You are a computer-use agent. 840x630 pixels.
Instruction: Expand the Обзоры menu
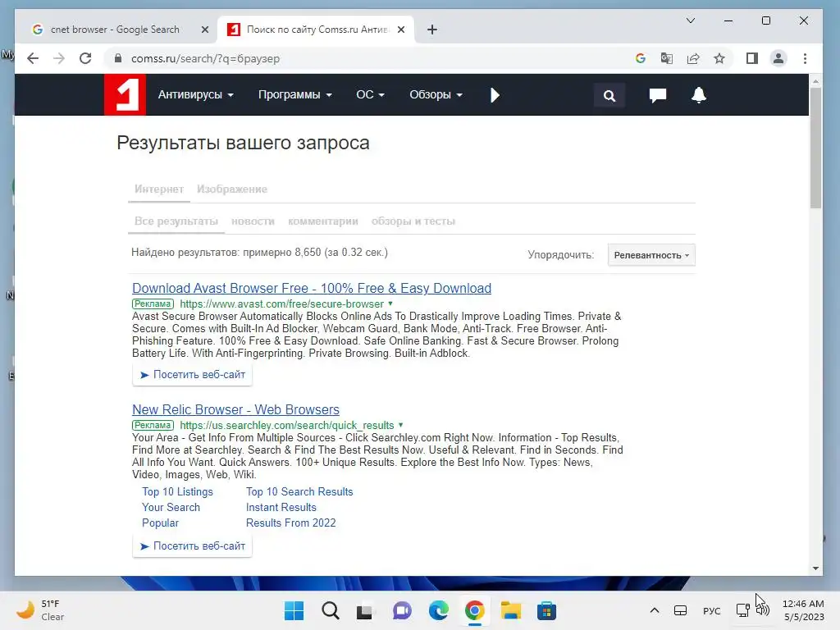point(436,95)
